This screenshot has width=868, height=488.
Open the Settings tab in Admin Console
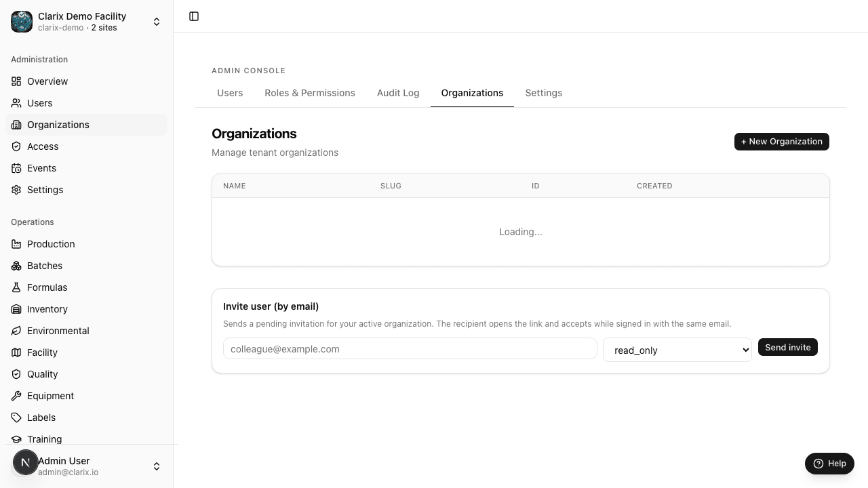[x=544, y=93]
